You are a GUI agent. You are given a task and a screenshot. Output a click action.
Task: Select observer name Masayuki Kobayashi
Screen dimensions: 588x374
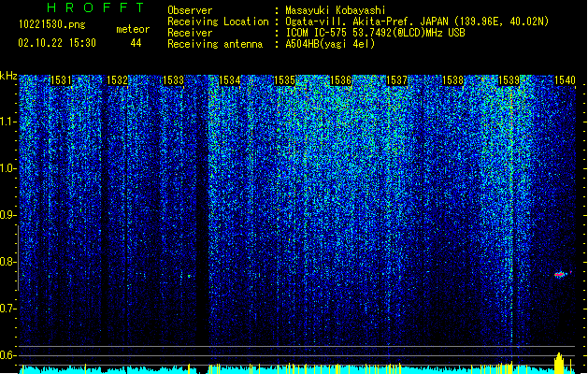pos(336,10)
